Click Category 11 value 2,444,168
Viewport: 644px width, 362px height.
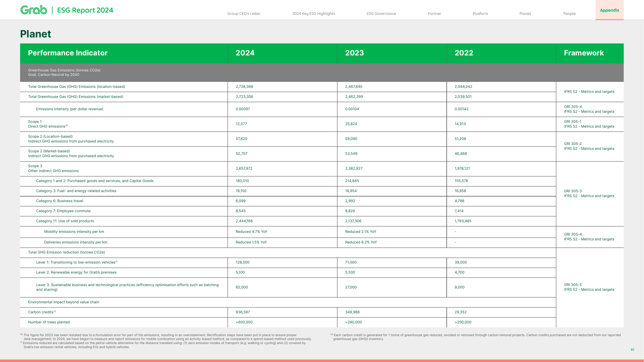244,221
